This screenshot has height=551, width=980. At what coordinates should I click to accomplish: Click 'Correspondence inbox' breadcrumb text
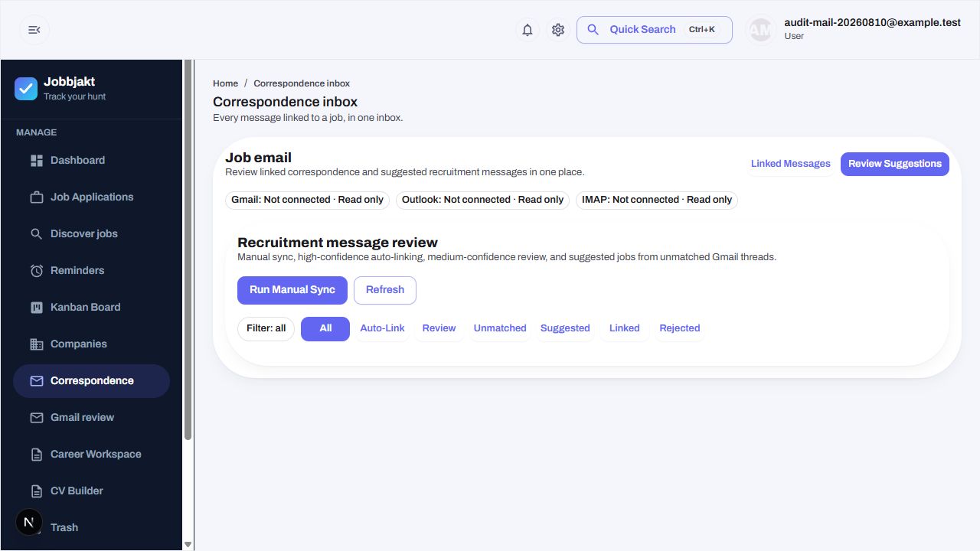coord(302,83)
